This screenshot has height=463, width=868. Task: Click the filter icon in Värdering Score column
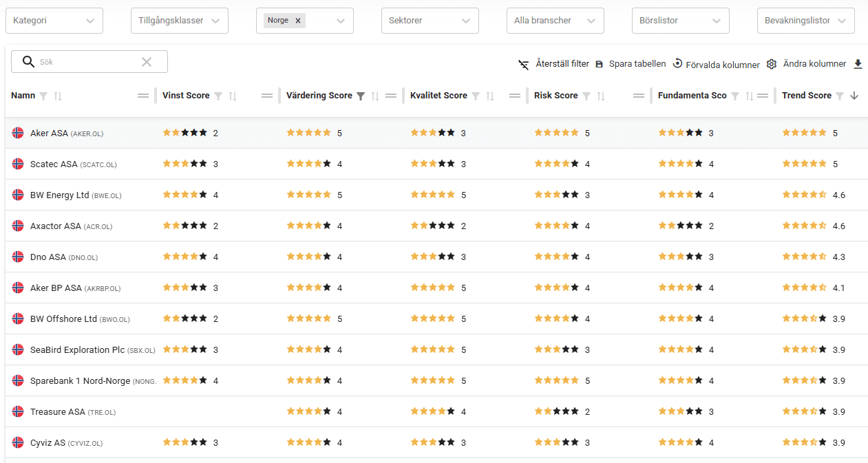click(x=360, y=96)
